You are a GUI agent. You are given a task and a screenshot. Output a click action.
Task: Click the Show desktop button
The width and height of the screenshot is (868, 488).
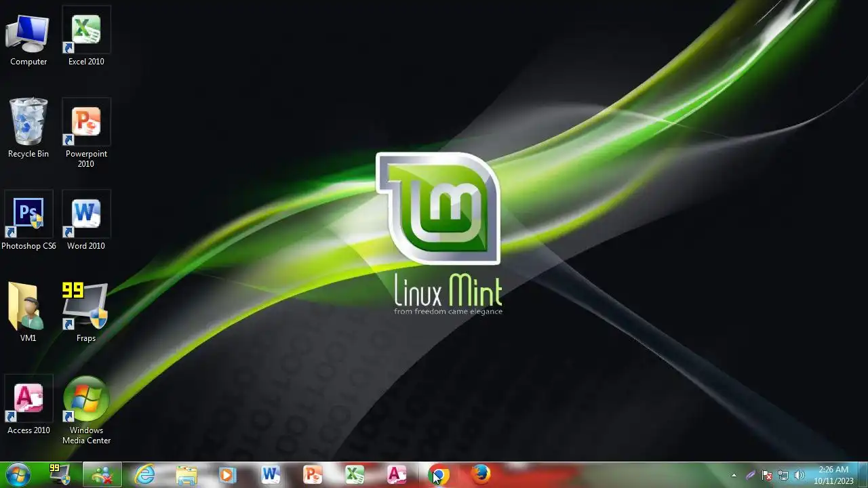pyautogui.click(x=863, y=474)
